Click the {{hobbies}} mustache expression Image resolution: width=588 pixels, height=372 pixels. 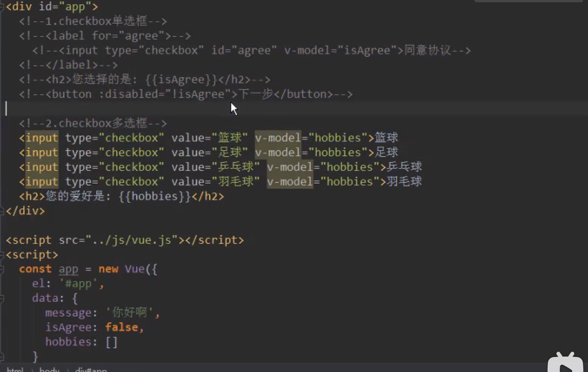tap(155, 197)
